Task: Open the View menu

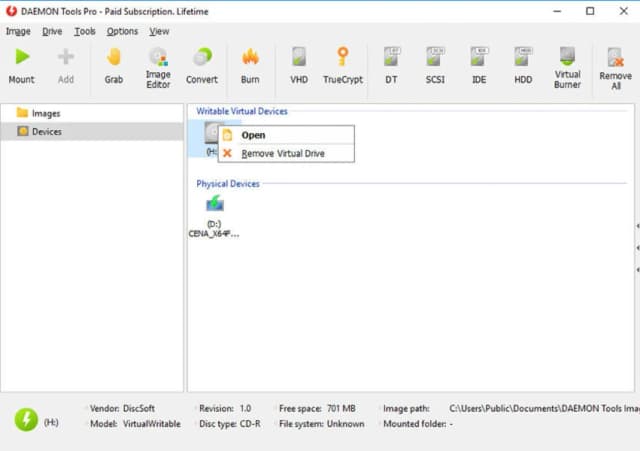Action: click(x=159, y=31)
